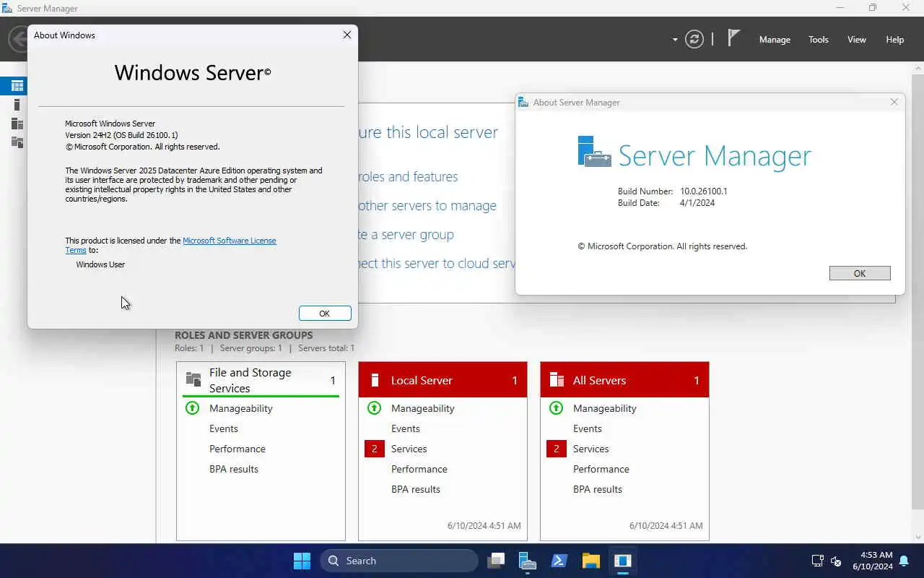Click 'roles and features' link in welcome panel
Image resolution: width=924 pixels, height=578 pixels.
point(409,176)
